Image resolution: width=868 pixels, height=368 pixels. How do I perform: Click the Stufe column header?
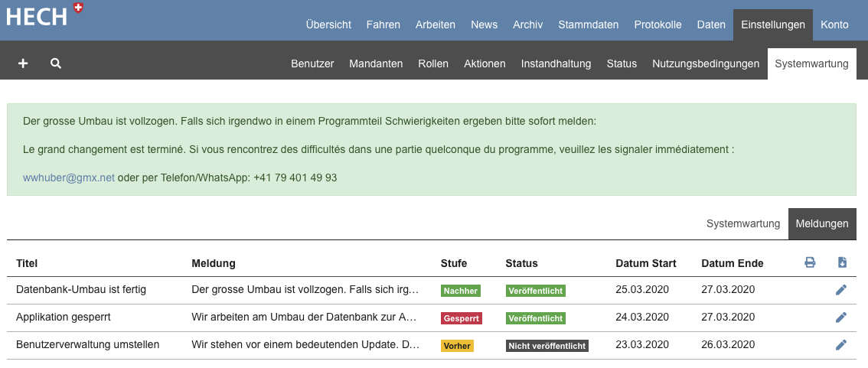pyautogui.click(x=453, y=263)
